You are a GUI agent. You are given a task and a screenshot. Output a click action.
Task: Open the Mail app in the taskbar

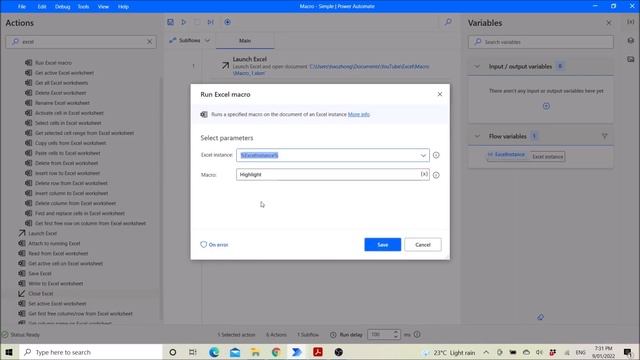point(235,352)
